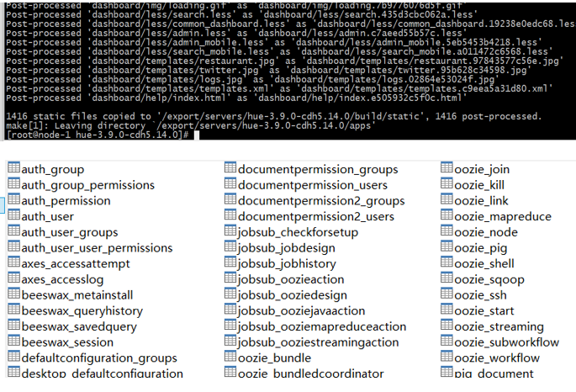Click the terminal line about dashboard/templates/templates.xml

(x=279, y=88)
